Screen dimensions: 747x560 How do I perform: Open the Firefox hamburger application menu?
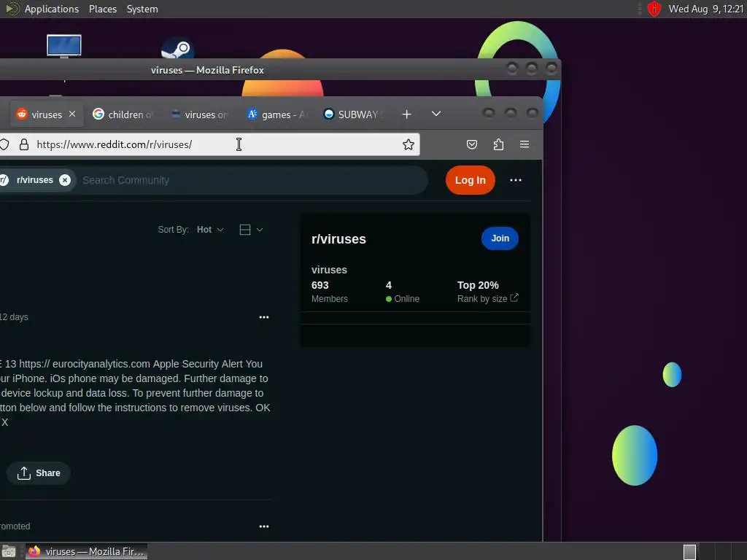525,144
